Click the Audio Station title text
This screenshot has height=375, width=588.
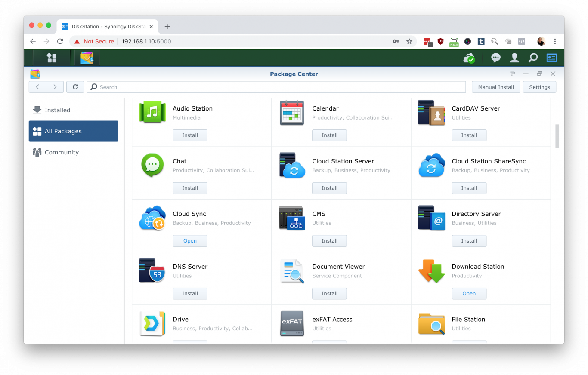point(193,108)
